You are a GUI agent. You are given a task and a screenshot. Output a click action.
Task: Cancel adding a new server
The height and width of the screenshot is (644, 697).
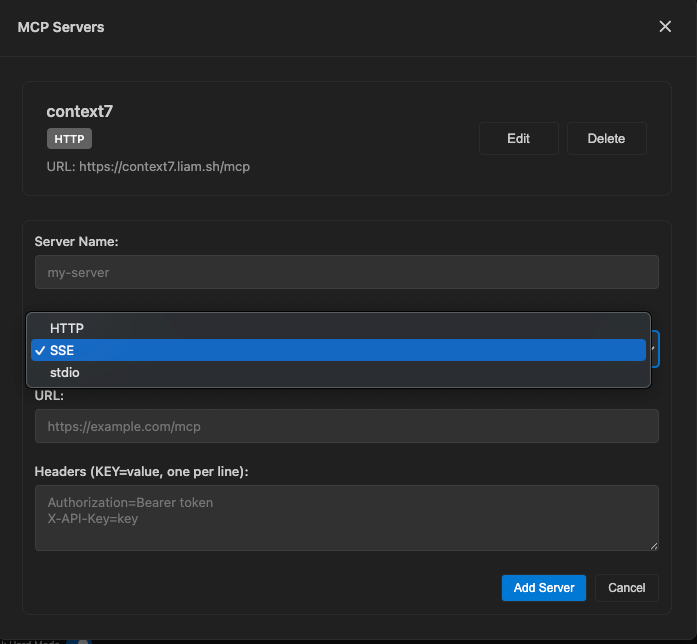point(627,588)
